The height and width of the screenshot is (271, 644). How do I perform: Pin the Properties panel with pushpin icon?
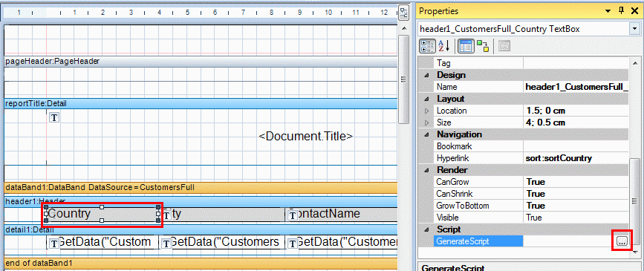click(x=621, y=11)
